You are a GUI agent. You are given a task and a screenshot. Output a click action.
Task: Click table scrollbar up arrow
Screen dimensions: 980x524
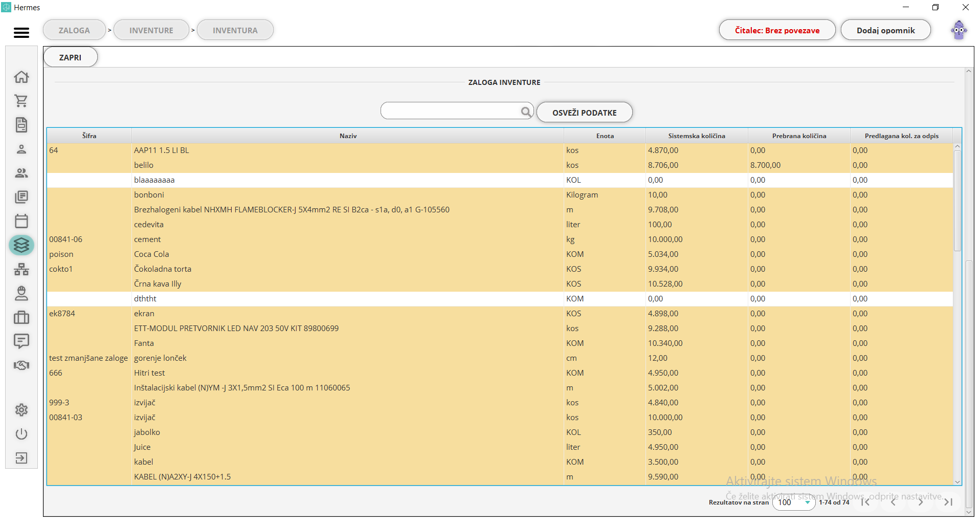(957, 147)
